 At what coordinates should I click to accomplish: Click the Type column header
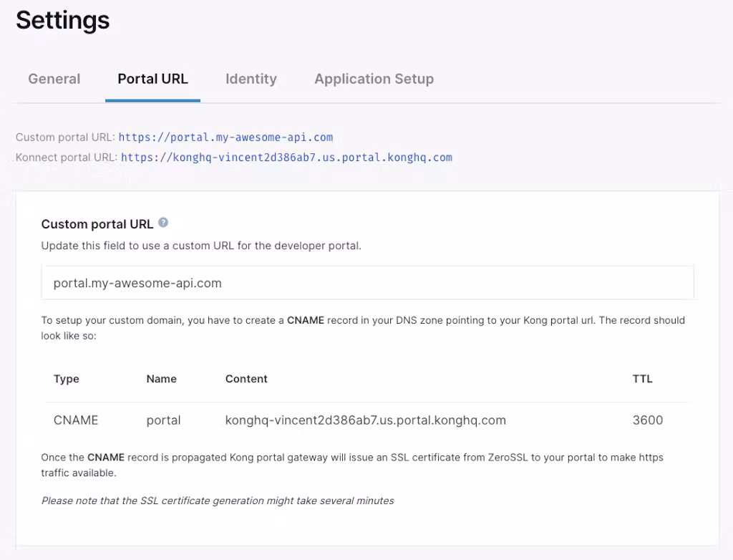pos(67,379)
